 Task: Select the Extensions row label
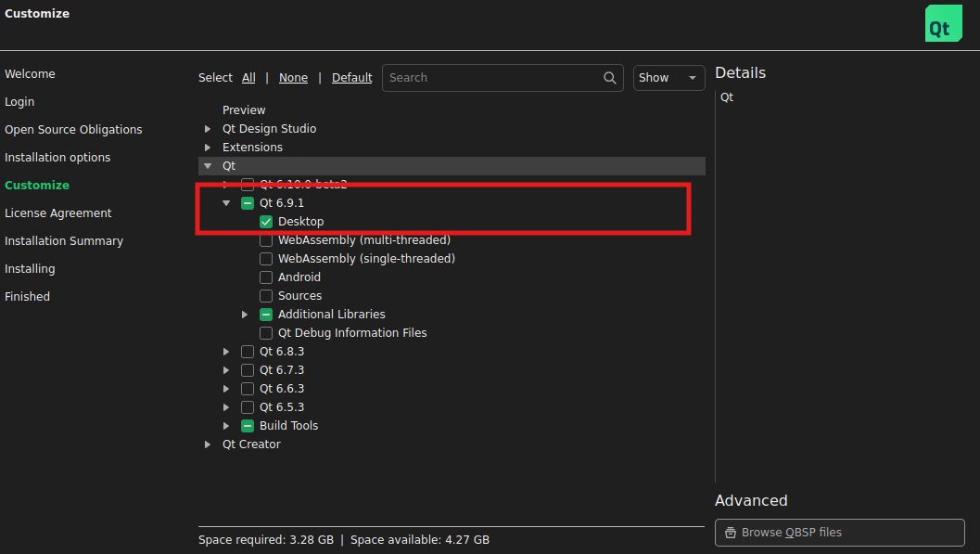point(252,148)
